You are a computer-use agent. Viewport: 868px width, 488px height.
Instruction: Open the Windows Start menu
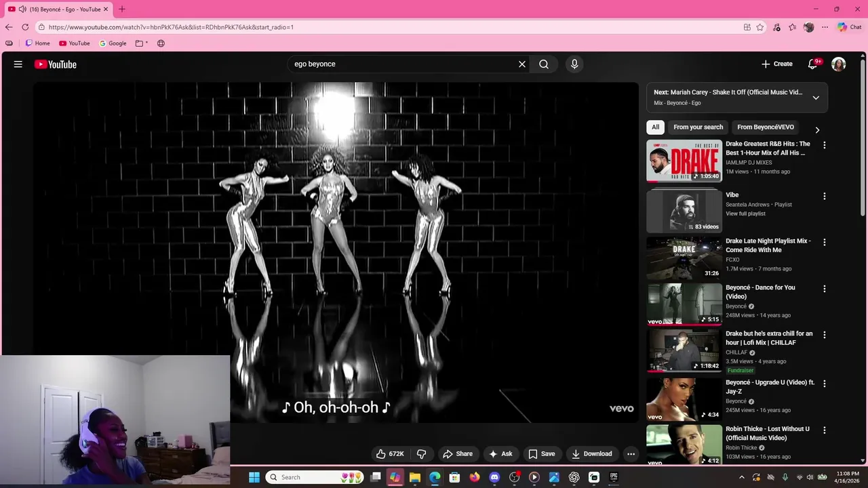tap(254, 477)
